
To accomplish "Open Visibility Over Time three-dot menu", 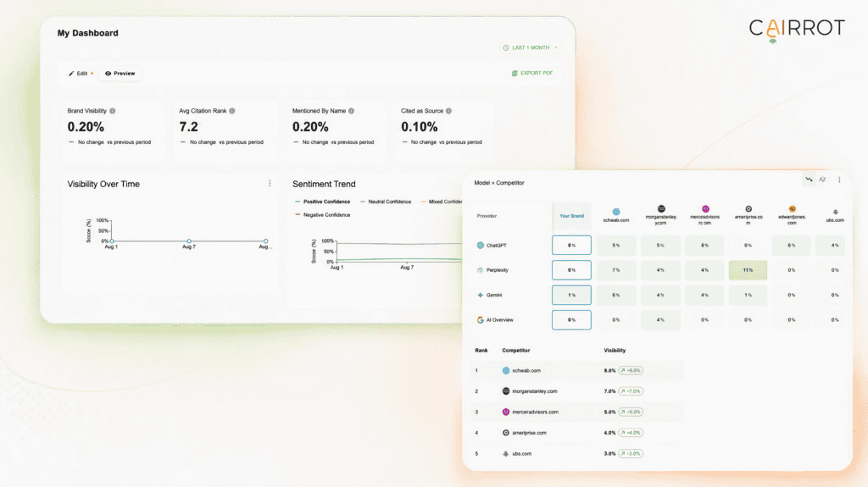I will [270, 183].
